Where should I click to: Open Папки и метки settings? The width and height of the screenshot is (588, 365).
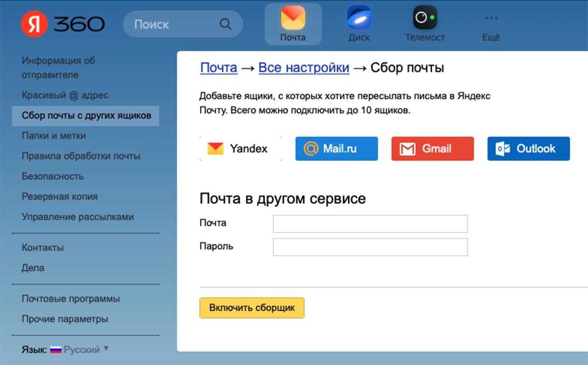click(x=54, y=136)
